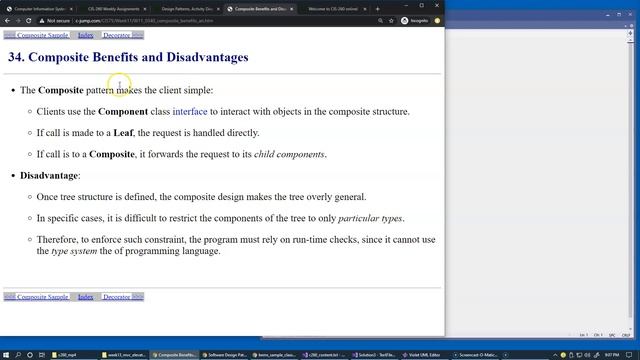Close the Computer Information Systems tab
This screenshot has width=640, height=360.
(x=71, y=9)
